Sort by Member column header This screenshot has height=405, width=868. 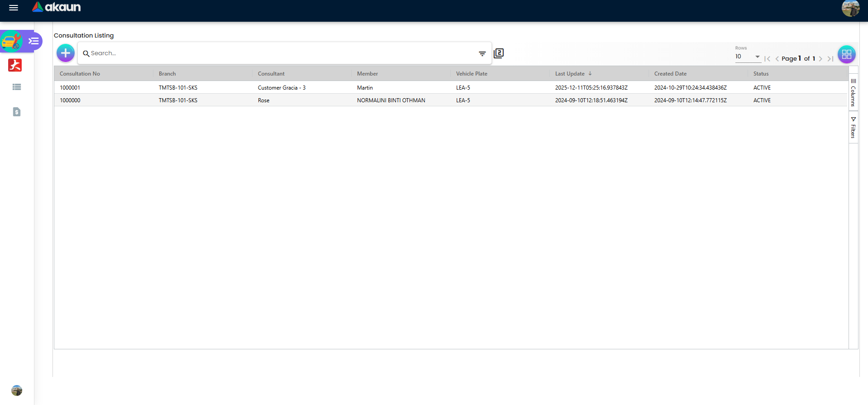point(367,74)
